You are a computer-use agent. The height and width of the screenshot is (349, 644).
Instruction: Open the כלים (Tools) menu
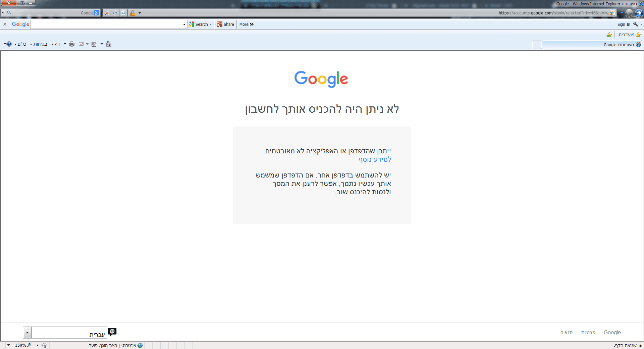tap(22, 44)
